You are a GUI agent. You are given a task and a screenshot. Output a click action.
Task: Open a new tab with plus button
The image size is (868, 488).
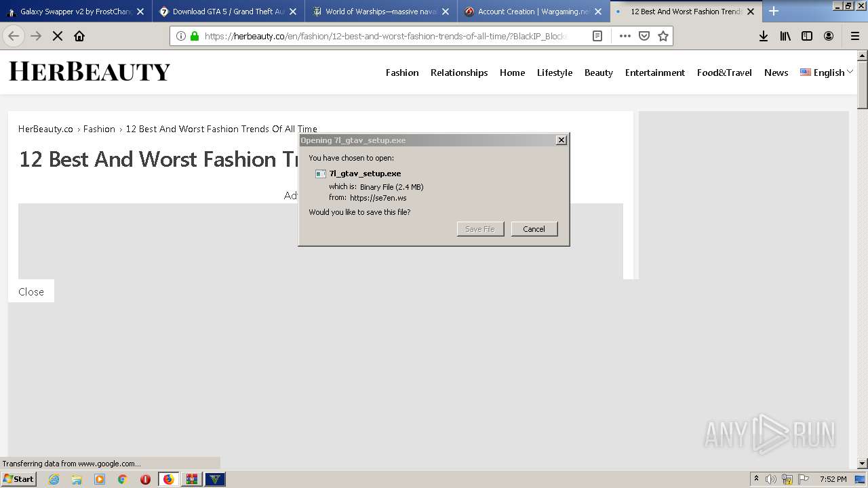point(774,11)
